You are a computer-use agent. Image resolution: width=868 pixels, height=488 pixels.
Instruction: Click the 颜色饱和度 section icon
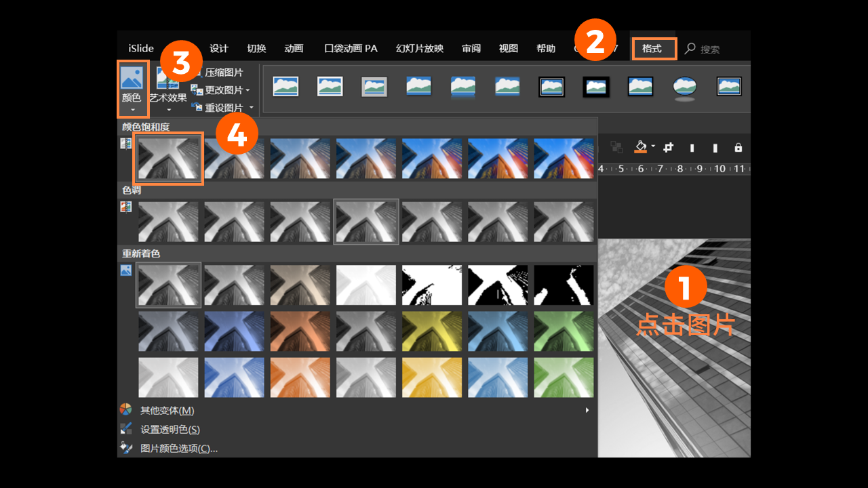point(126,144)
